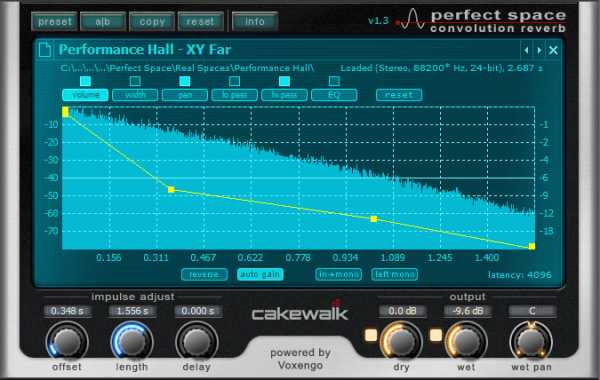
Task: Open the impulse name Performance Hall selector
Action: tap(145, 50)
